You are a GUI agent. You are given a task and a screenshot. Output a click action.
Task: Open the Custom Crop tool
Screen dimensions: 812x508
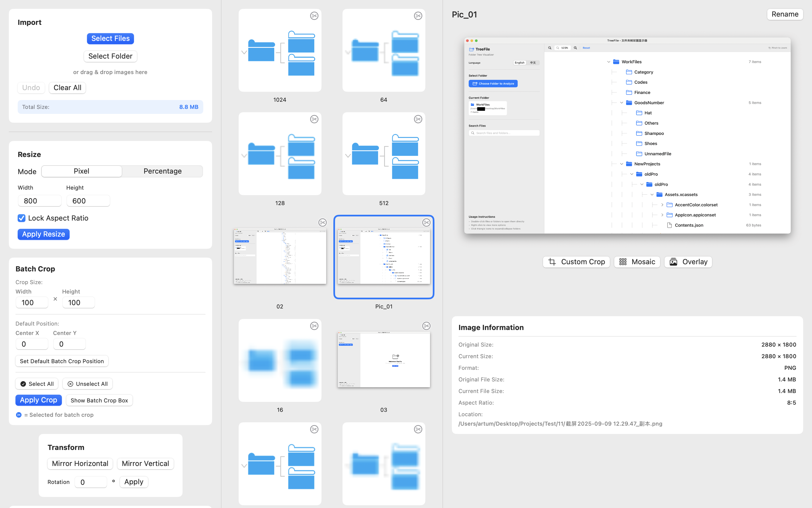pyautogui.click(x=576, y=262)
